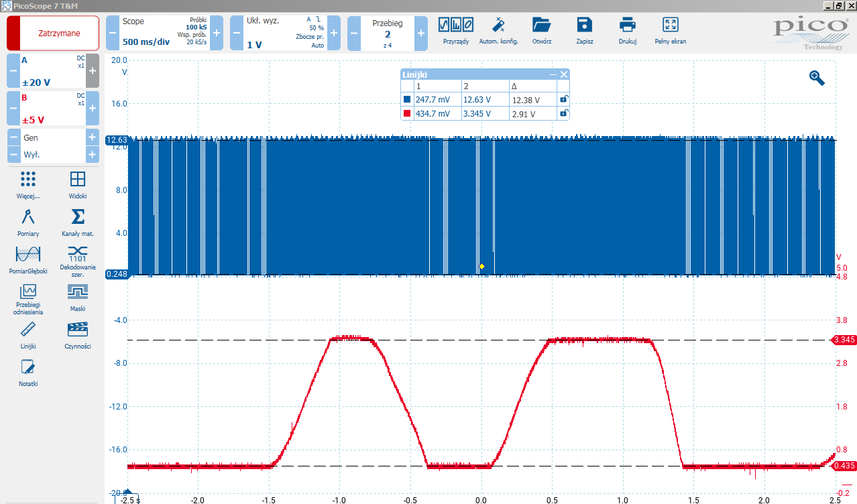Screen dimensions: 857x504
Task: Minimize the Linijki rulers panel
Action: 553,74
